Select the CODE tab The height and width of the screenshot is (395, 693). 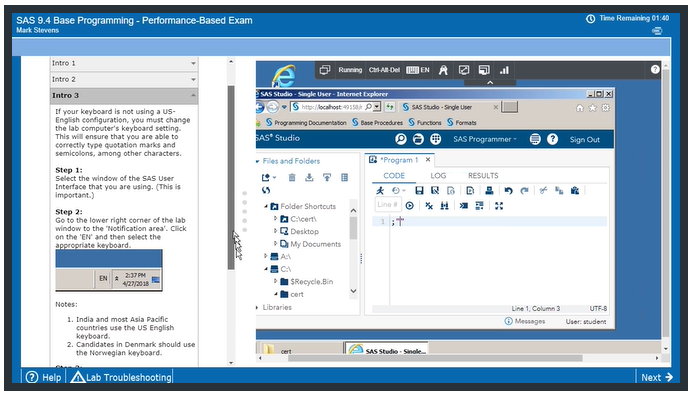(394, 175)
